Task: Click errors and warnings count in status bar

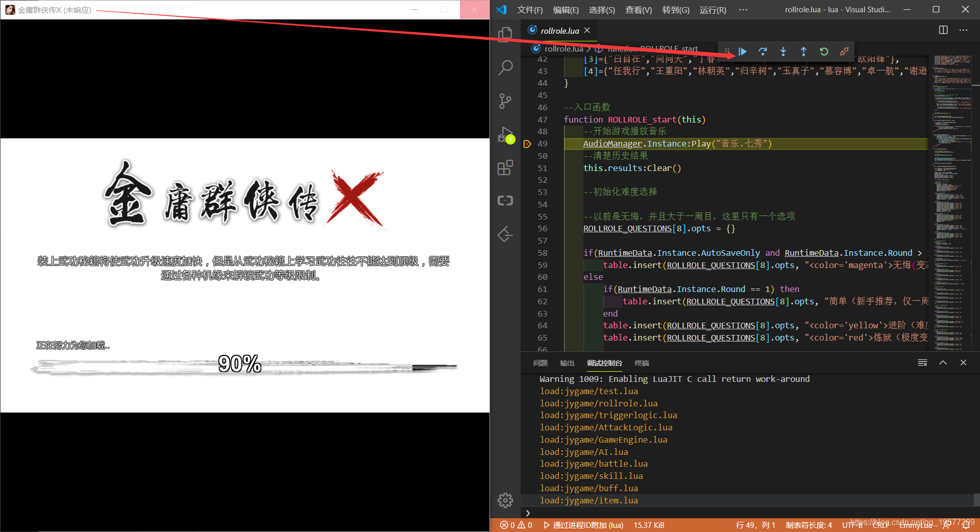Action: point(516,525)
